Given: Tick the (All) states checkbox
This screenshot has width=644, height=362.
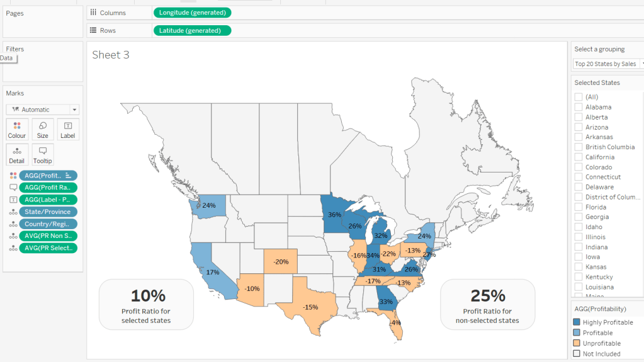Looking at the screenshot, I should (x=578, y=97).
